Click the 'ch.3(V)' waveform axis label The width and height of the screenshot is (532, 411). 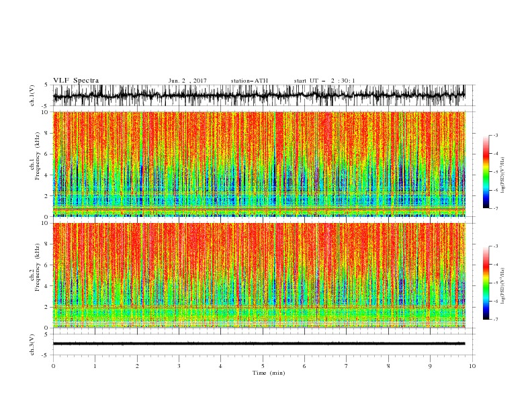click(32, 345)
